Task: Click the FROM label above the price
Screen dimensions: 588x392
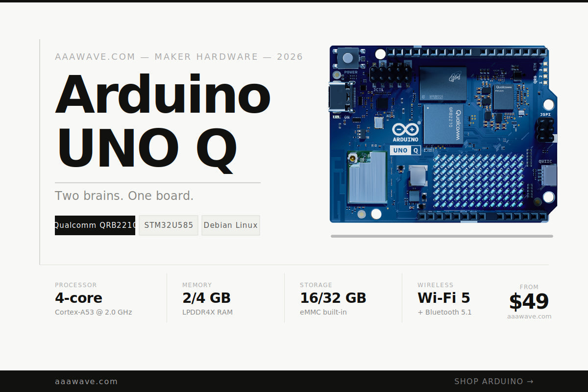Action: coord(529,287)
